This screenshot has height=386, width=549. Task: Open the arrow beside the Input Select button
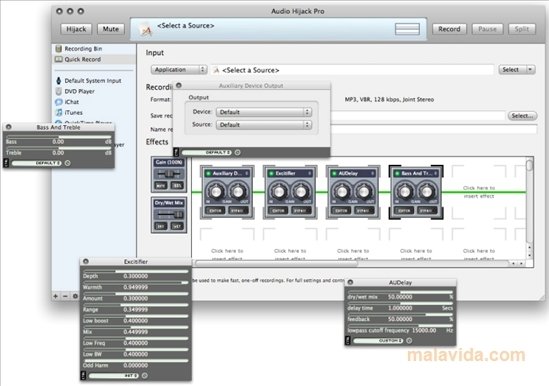(x=530, y=70)
